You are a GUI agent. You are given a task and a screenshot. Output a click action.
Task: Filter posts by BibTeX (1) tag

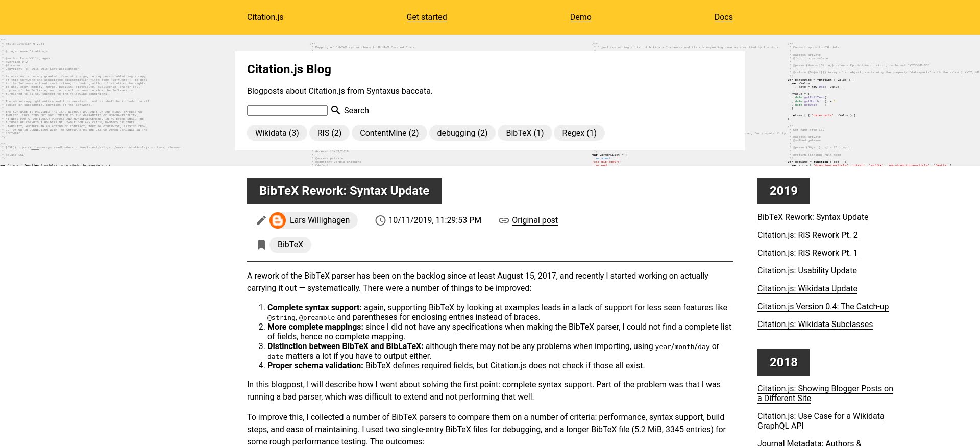tap(525, 133)
